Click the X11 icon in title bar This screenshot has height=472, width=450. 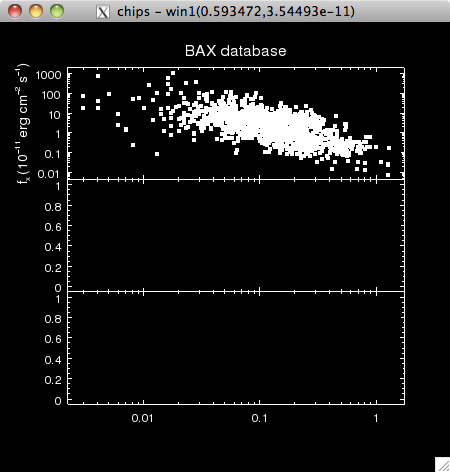(x=103, y=12)
